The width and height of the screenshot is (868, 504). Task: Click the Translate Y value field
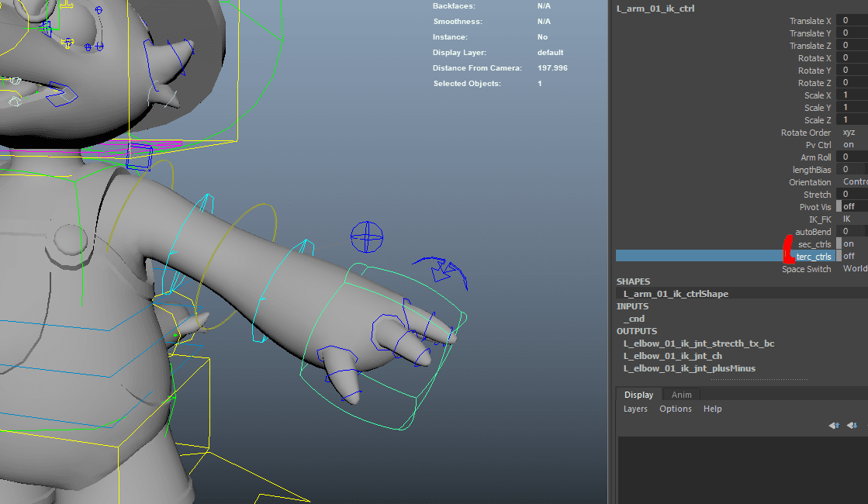(852, 33)
